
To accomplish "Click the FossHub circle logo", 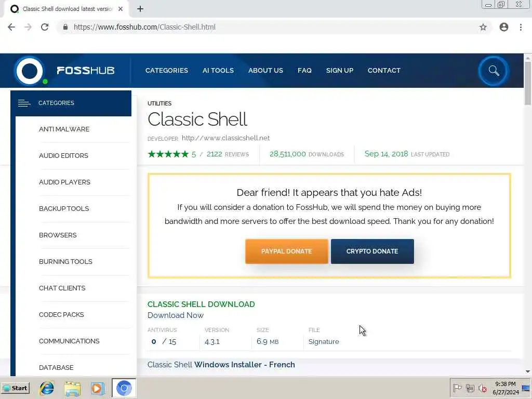I will (30, 71).
